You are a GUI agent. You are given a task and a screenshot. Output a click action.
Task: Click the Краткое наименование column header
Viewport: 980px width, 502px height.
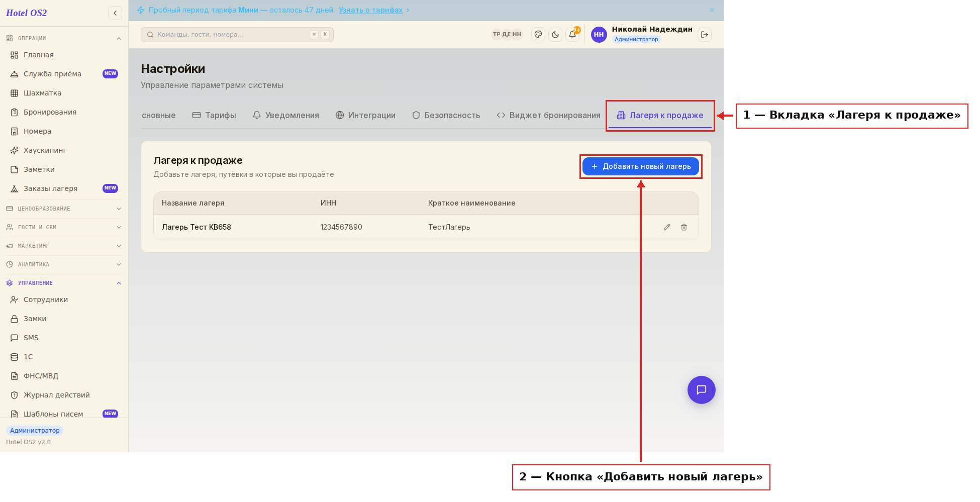472,203
